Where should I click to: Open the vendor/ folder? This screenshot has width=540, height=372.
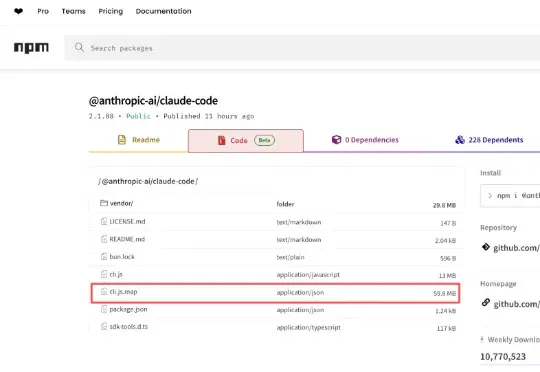coord(121,203)
